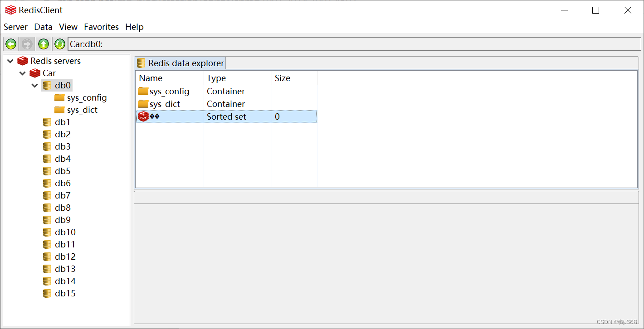The image size is (644, 329).
Task: Click the db2 database icon
Action: [x=47, y=134]
